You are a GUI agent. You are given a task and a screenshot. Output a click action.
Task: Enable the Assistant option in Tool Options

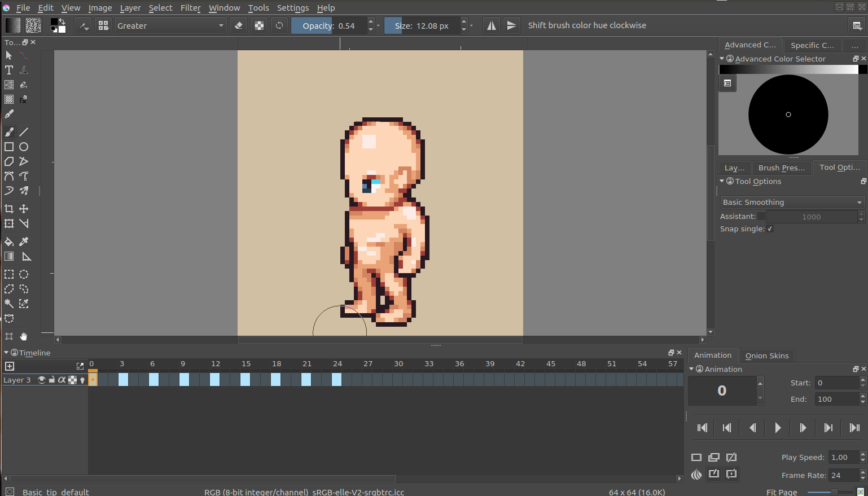762,216
